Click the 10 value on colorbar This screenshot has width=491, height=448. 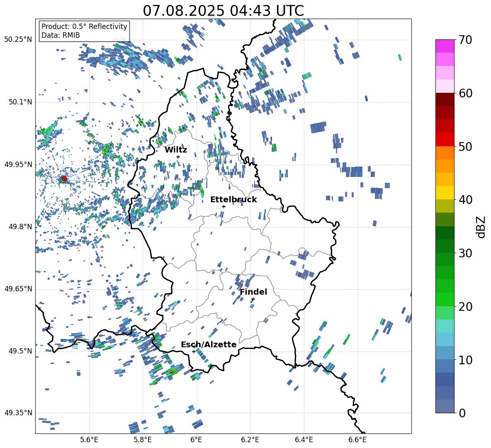click(x=465, y=360)
